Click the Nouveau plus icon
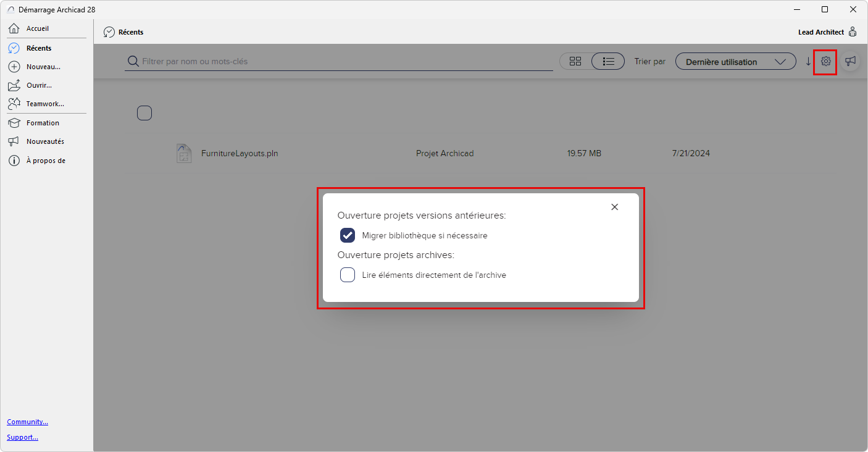The height and width of the screenshot is (452, 868). click(x=14, y=67)
